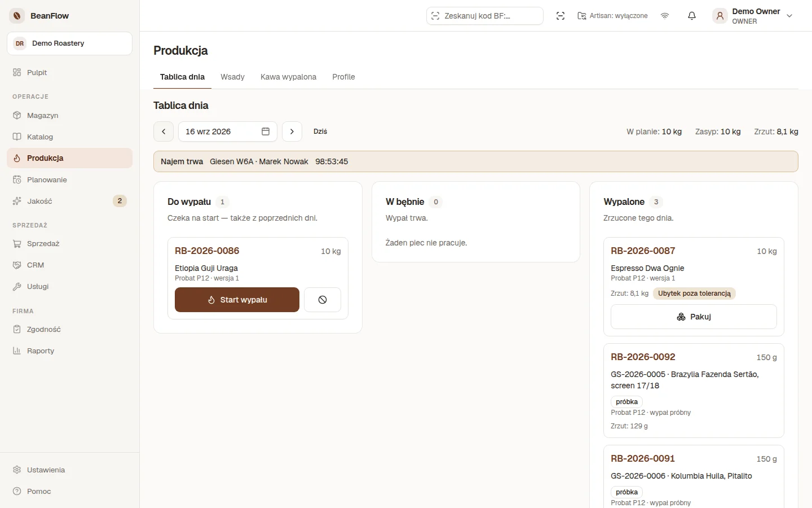Viewport: 812px width, 508px height.
Task: Click the Zasyp: 10 kg summary
Action: point(718,132)
